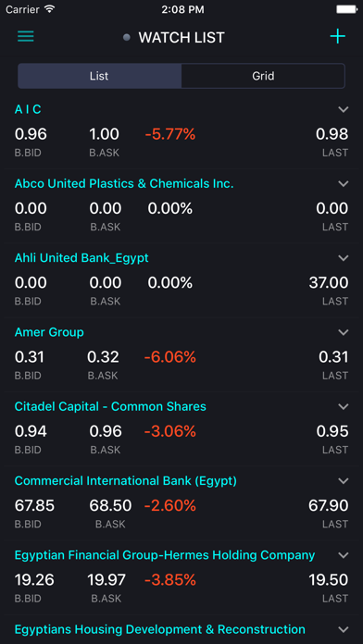
Task: Switch to Grid view
Action: (x=263, y=76)
